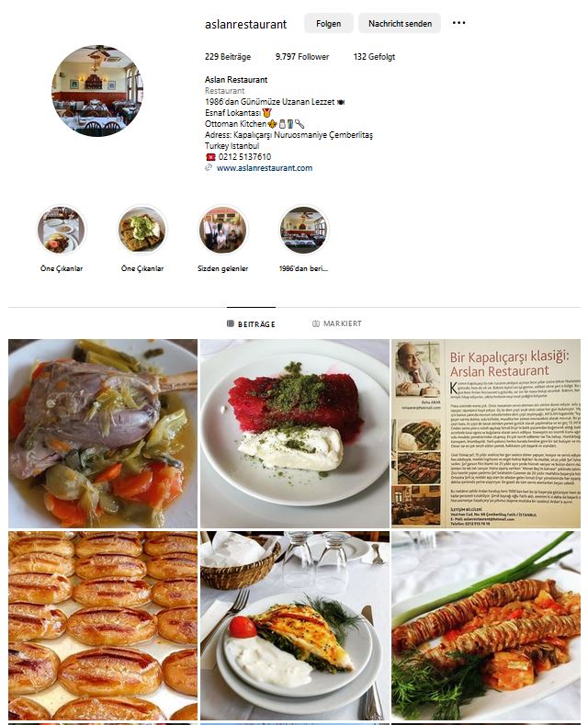Open first Öne Çıkanlar story highlight
The height and width of the screenshot is (725, 588).
[x=61, y=230]
